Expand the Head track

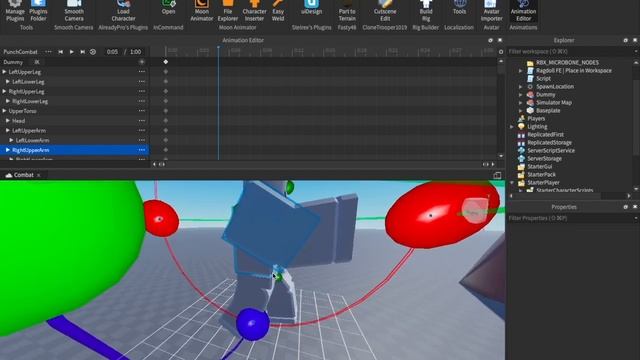(8, 121)
